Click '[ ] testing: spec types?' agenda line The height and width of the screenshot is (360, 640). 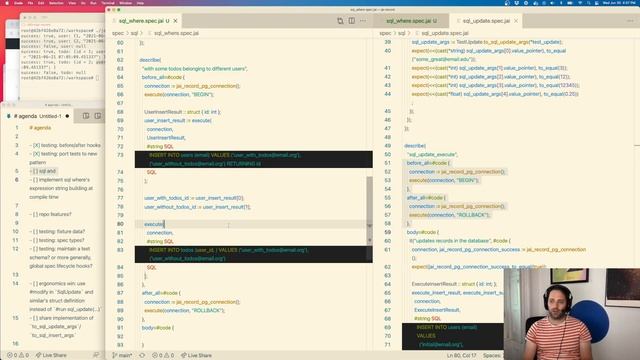57,240
